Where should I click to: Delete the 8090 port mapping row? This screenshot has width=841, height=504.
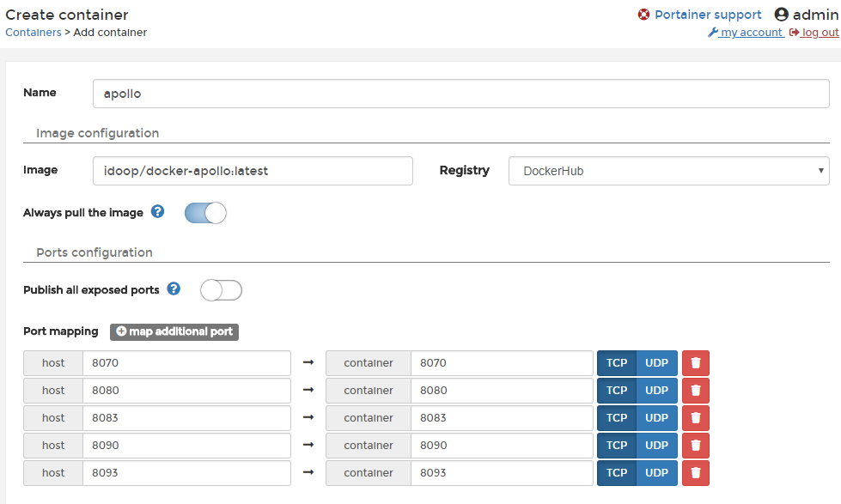[695, 445]
